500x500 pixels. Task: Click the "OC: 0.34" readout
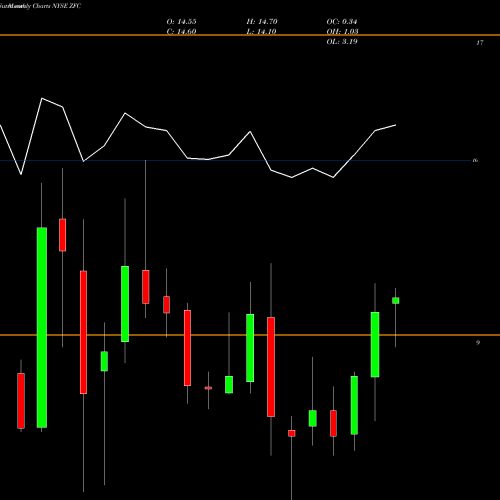[342, 22]
